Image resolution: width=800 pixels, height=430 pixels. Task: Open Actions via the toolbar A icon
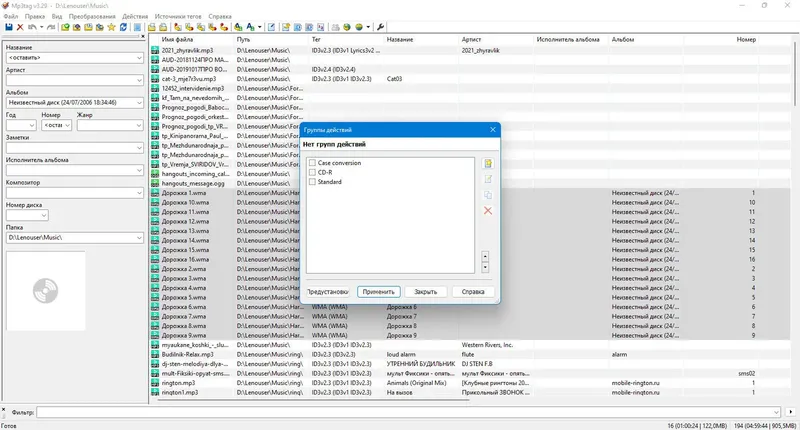point(238,27)
